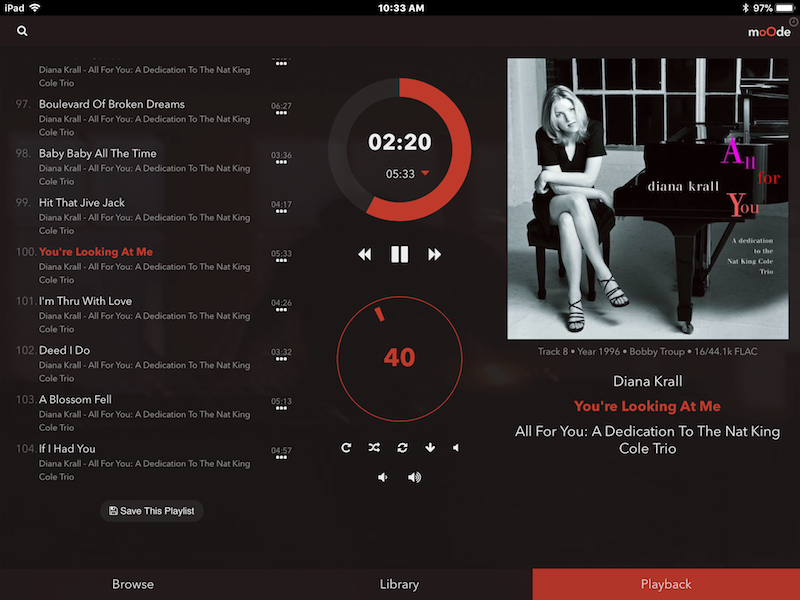The width and height of the screenshot is (800, 600).
Task: Click the Diana Krall artist name under cover
Action: [x=647, y=381]
